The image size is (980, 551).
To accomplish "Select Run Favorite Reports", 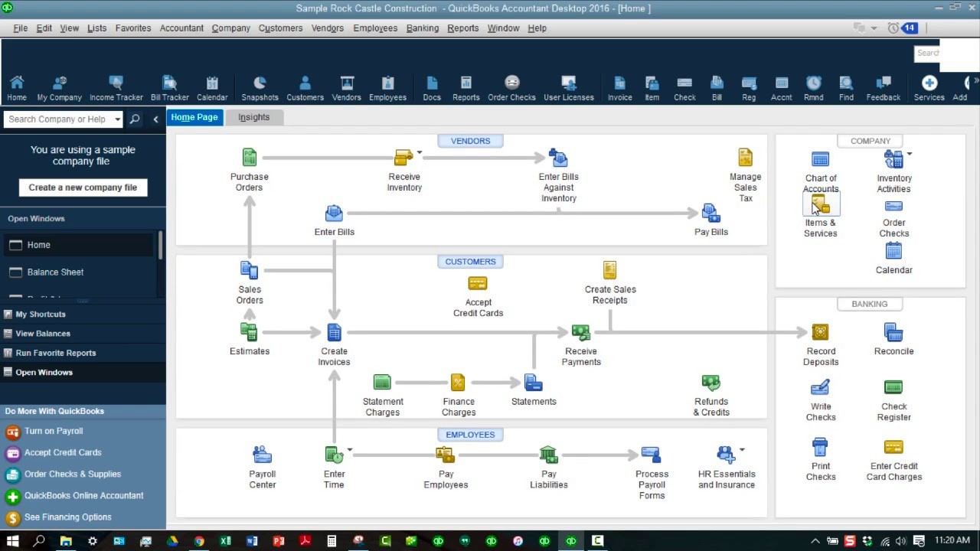I will [x=56, y=353].
